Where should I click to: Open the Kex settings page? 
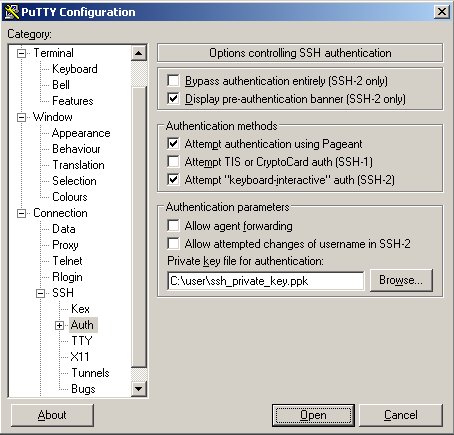80,309
